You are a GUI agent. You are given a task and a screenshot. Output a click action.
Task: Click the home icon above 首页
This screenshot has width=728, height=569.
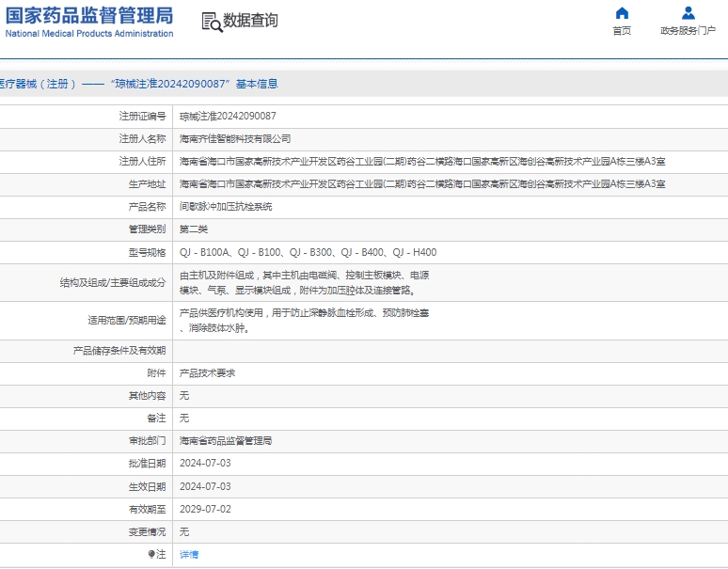(x=622, y=13)
